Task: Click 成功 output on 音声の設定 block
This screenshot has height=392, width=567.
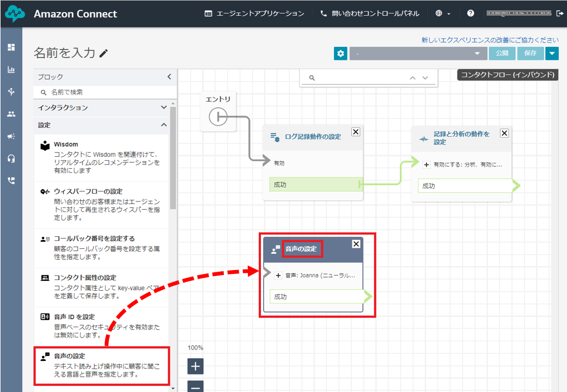Action: [320, 297]
